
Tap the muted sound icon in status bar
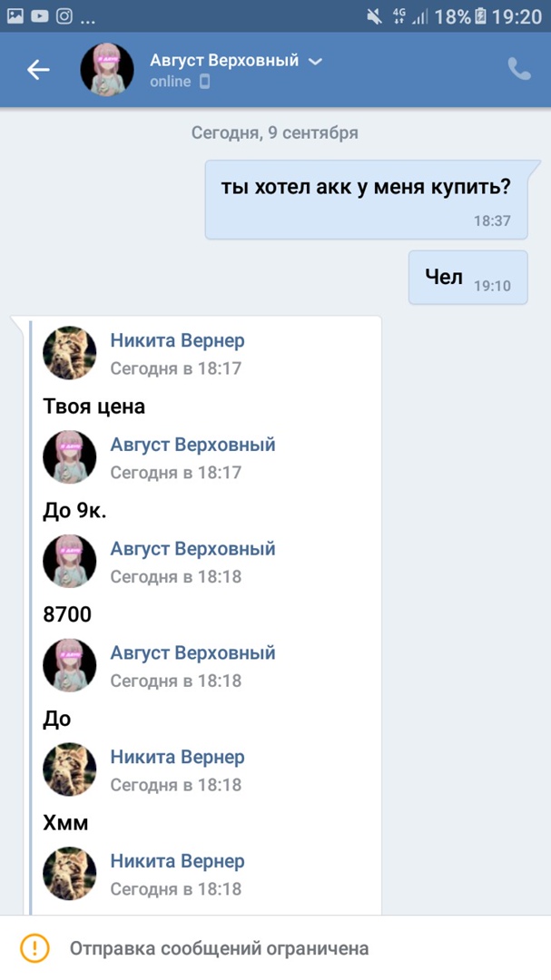point(375,15)
